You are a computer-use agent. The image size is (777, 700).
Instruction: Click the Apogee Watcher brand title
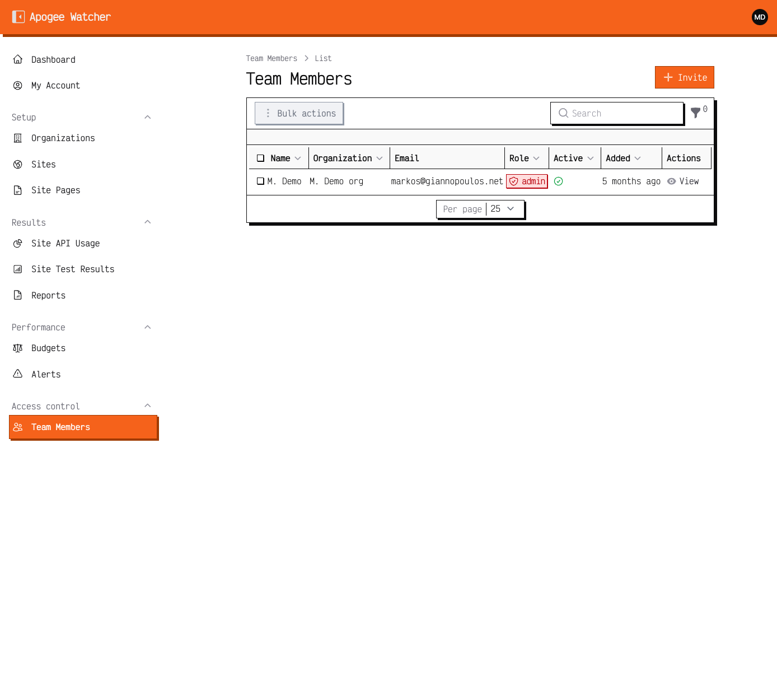pyautogui.click(x=70, y=17)
